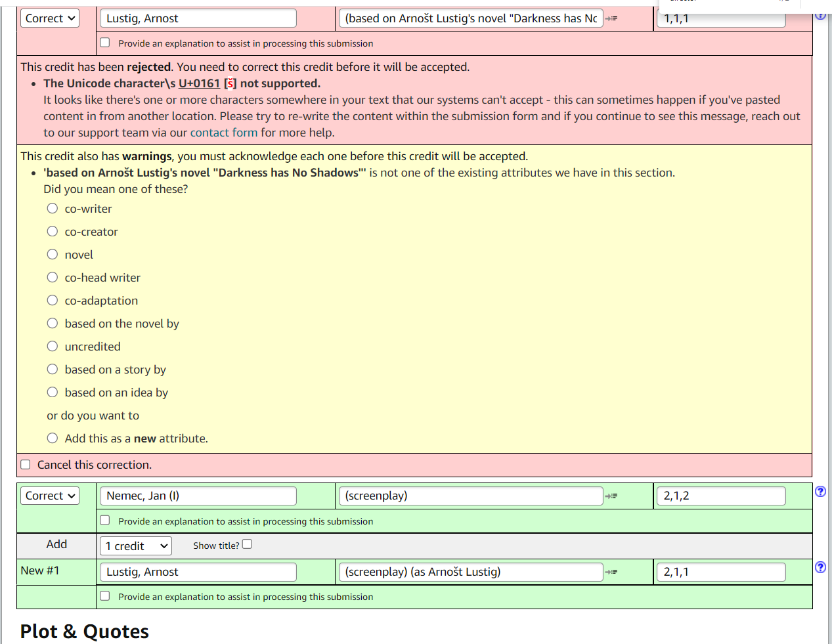Click the attribute picker icon beside the (screenplay) field for Nemec, Jan
The height and width of the screenshot is (644, 832).
[x=611, y=496]
